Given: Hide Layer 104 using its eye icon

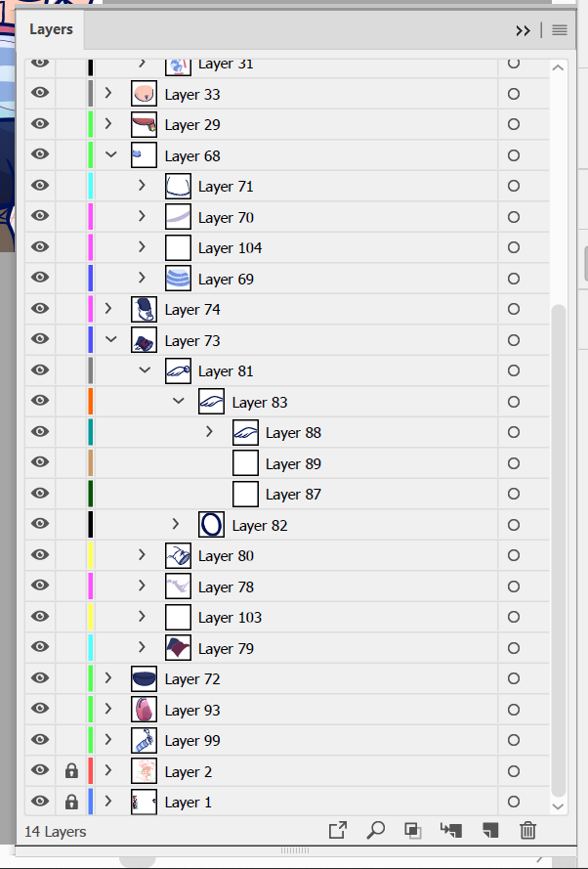Looking at the screenshot, I should pos(40,247).
